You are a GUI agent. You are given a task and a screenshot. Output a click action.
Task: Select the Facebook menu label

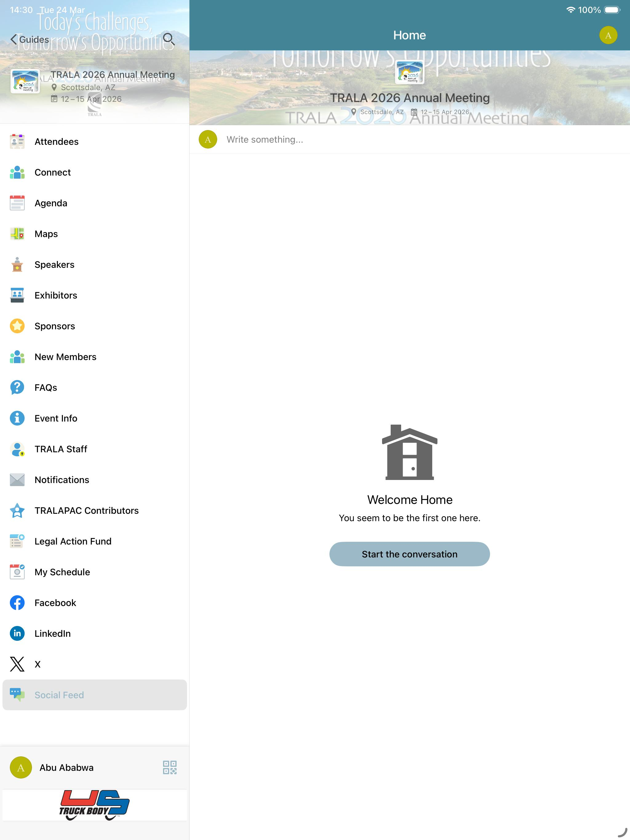tap(55, 603)
